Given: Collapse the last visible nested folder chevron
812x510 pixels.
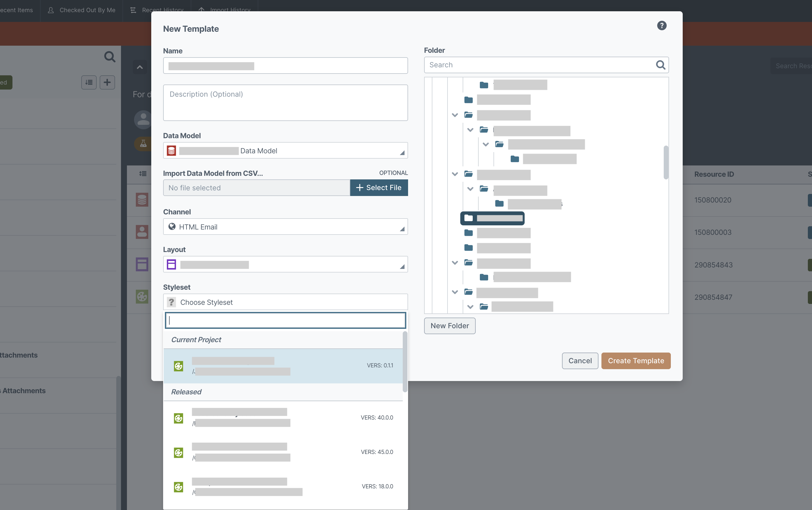Looking at the screenshot, I should [470, 307].
